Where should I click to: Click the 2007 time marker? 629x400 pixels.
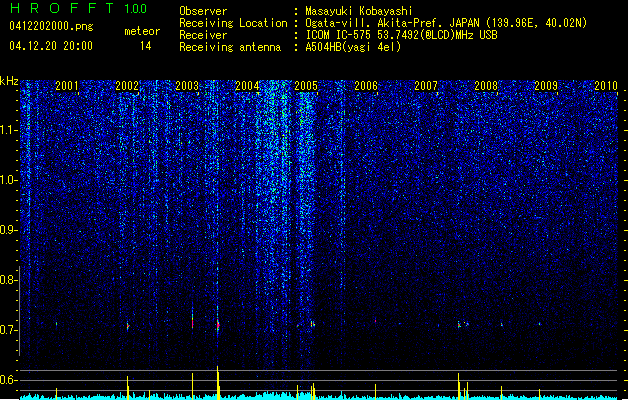pyautogui.click(x=426, y=85)
